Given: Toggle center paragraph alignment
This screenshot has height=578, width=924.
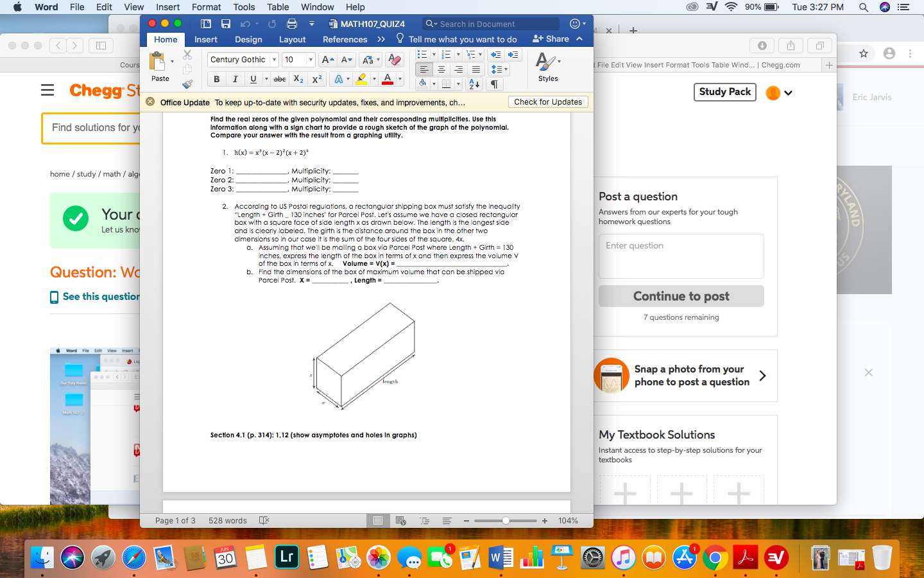Looking at the screenshot, I should point(442,69).
